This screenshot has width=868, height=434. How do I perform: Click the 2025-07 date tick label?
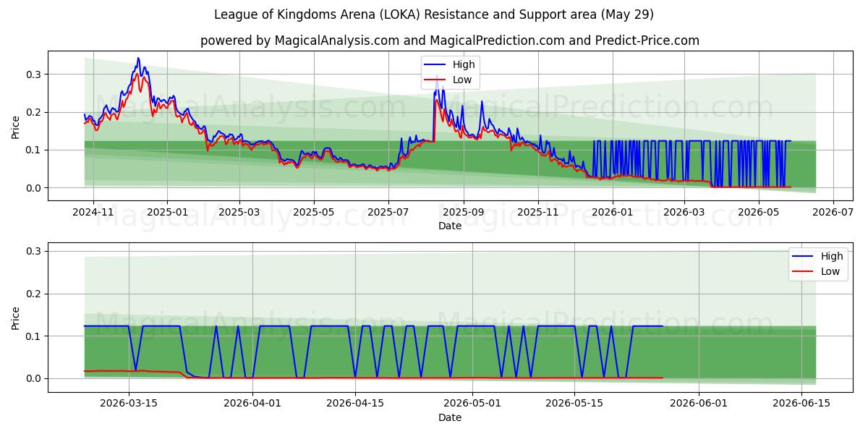388,213
